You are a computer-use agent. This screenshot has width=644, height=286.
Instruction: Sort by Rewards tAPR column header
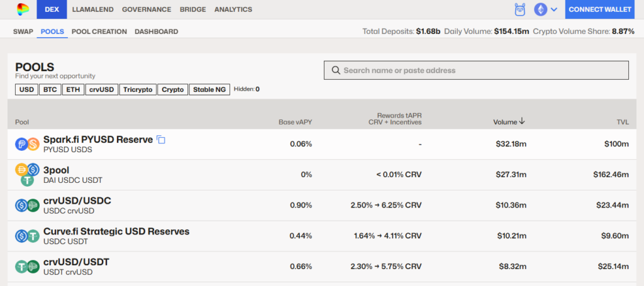tap(395, 119)
